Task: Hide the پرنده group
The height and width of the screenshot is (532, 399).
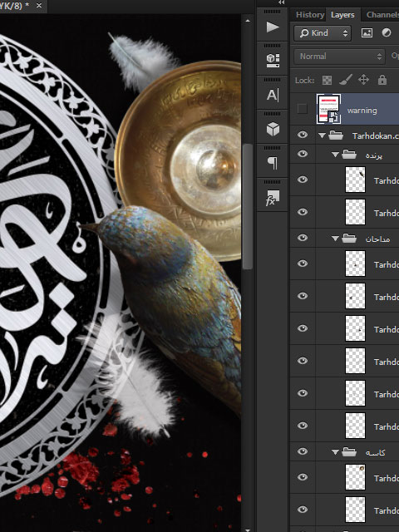Action: [303, 154]
